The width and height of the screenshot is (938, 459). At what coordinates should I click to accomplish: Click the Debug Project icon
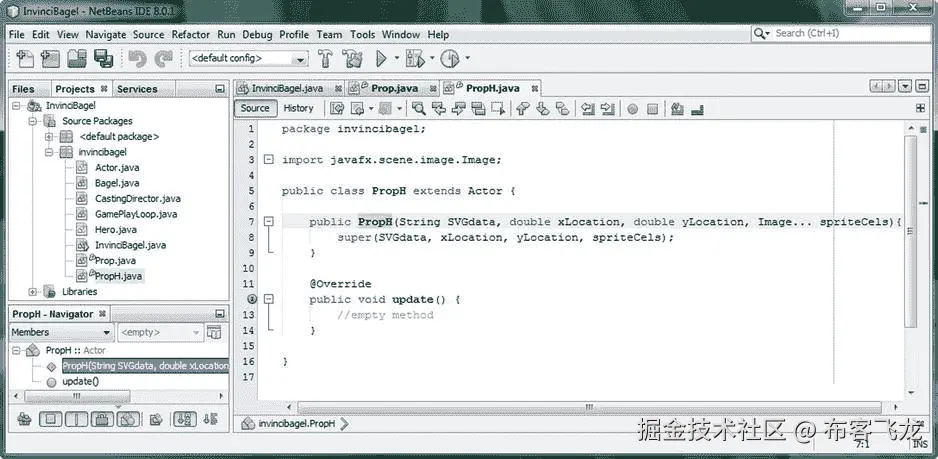(415, 59)
